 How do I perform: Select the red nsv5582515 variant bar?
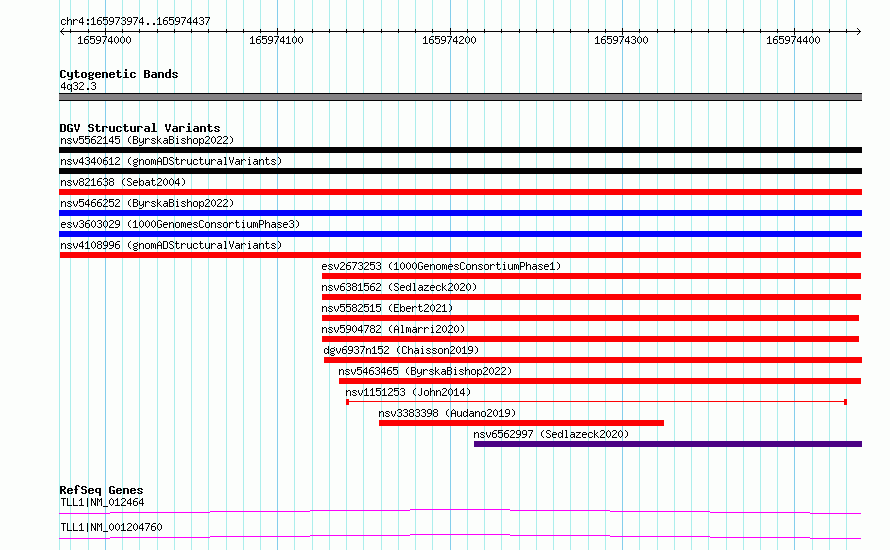point(590,318)
